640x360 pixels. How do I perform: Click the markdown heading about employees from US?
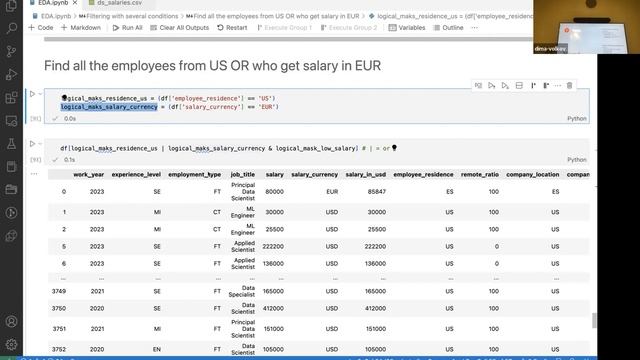[212, 66]
